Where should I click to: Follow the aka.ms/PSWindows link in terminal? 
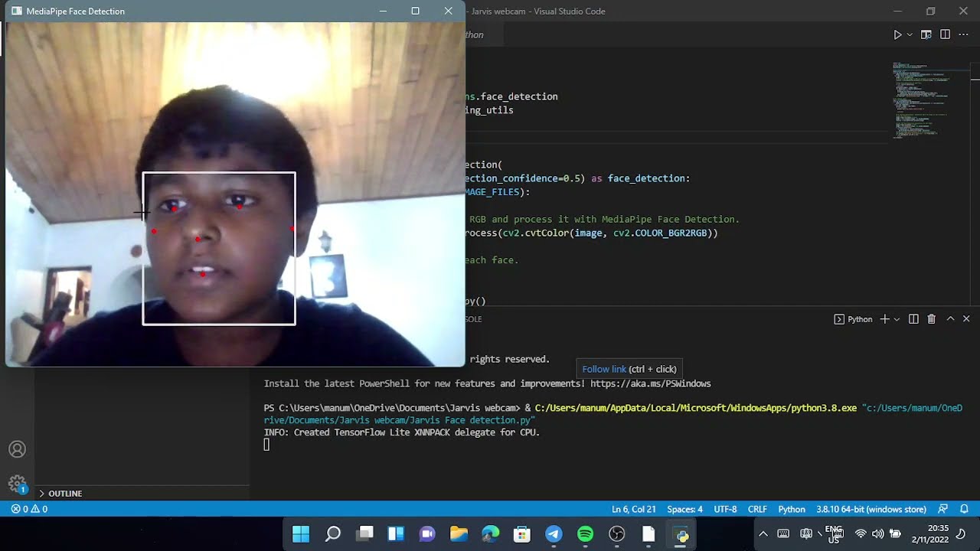pyautogui.click(x=651, y=383)
